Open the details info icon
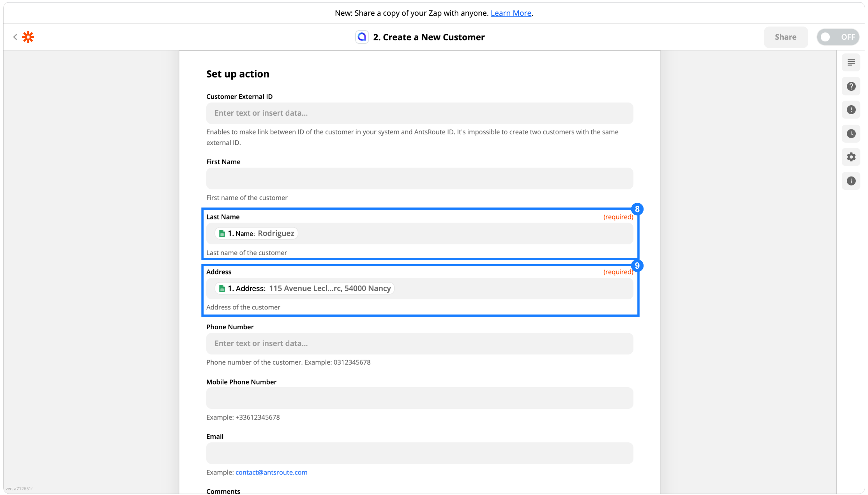 tap(851, 181)
